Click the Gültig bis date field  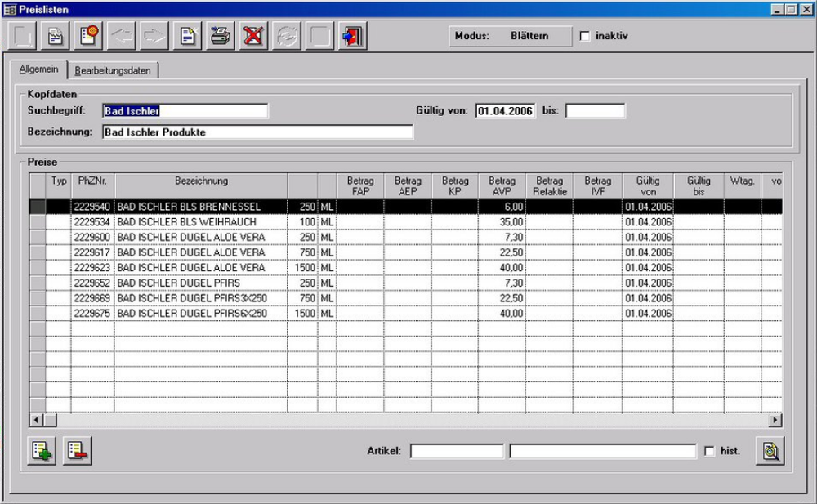[595, 111]
